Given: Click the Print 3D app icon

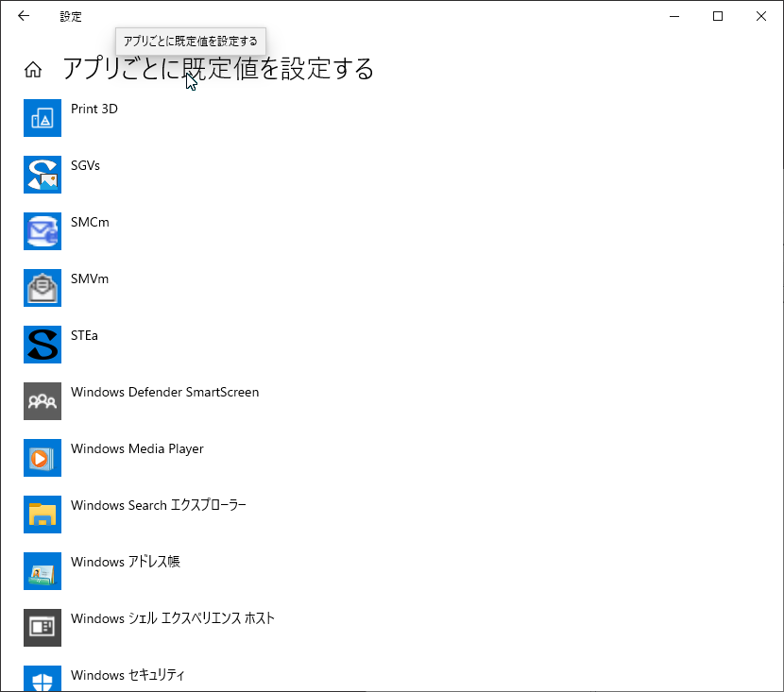Looking at the screenshot, I should tap(43, 118).
